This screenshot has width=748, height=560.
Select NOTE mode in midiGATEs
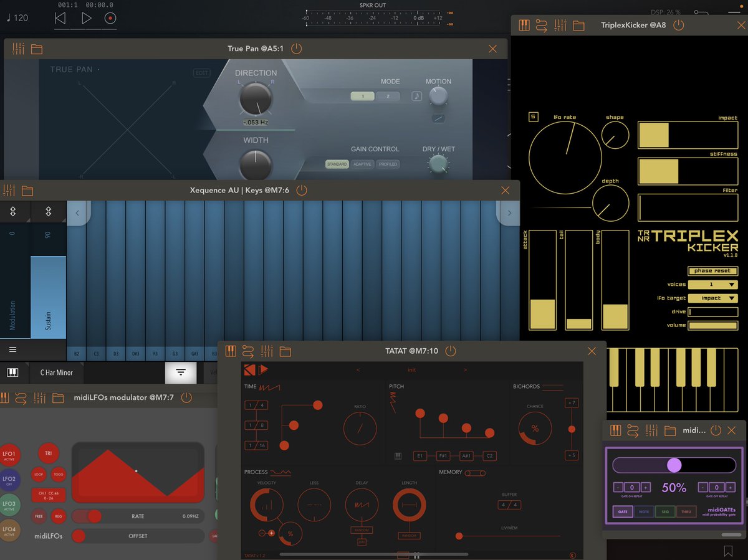pos(643,511)
